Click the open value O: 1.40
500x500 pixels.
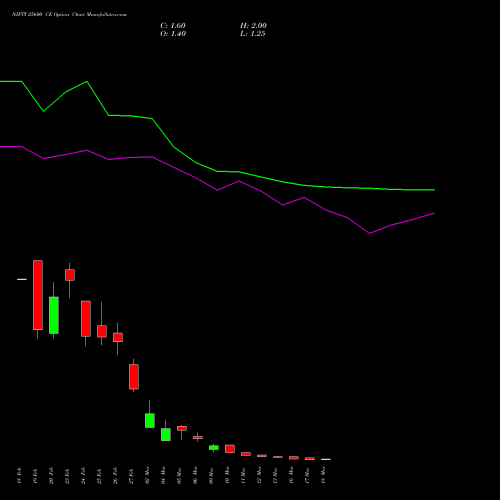(173, 34)
